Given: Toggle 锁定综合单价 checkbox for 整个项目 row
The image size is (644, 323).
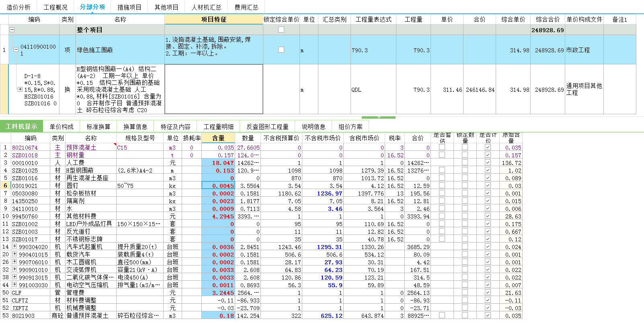Looking at the screenshot, I should coord(281,30).
